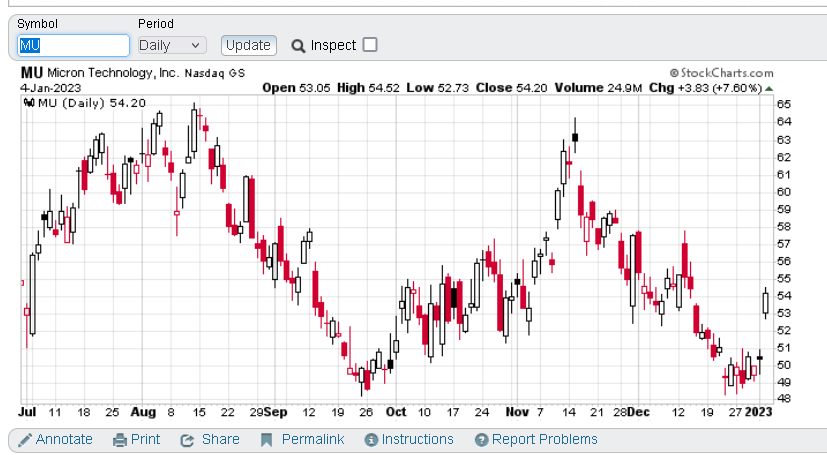This screenshot has height=455, width=827.
Task: Click the '2023' label on the date axis
Action: coord(758,412)
